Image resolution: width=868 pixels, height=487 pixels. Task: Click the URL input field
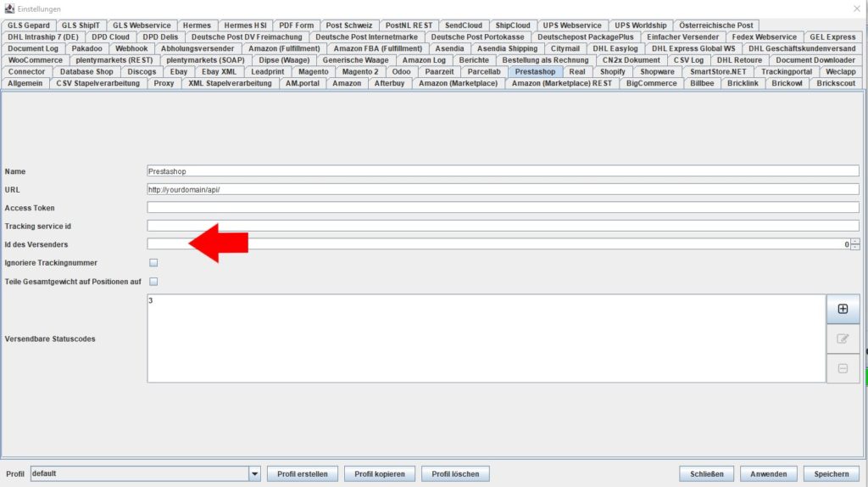point(503,189)
